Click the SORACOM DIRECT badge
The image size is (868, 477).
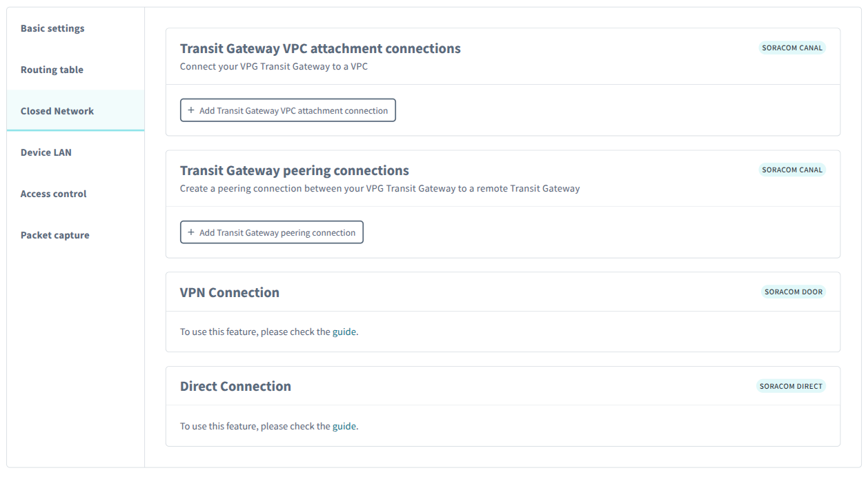pos(791,386)
